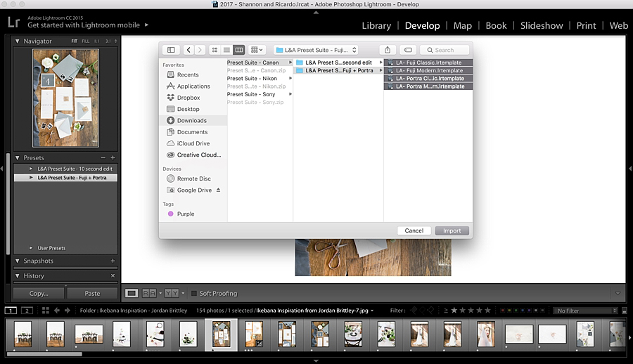The height and width of the screenshot is (364, 633).
Task: Open iCloud Drive in sidebar
Action: click(x=193, y=143)
